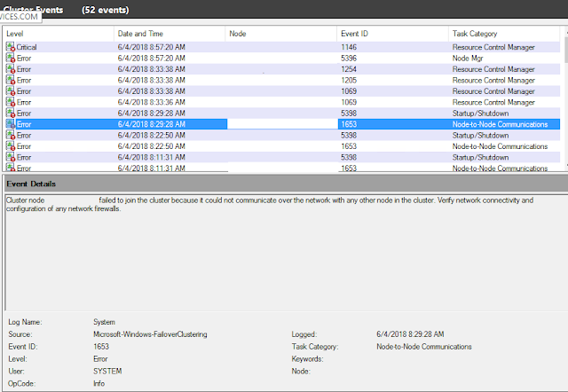Click the error icon on the 8:11:31 AM 5398 row

[11, 157]
